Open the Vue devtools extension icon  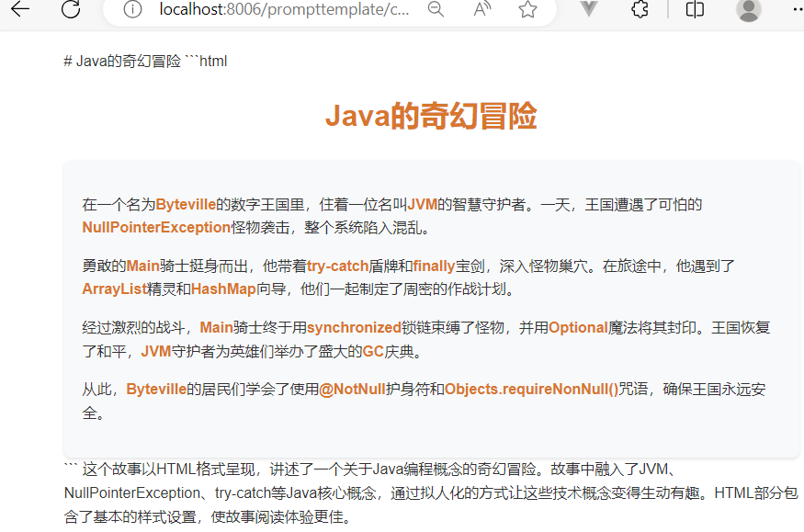[589, 8]
